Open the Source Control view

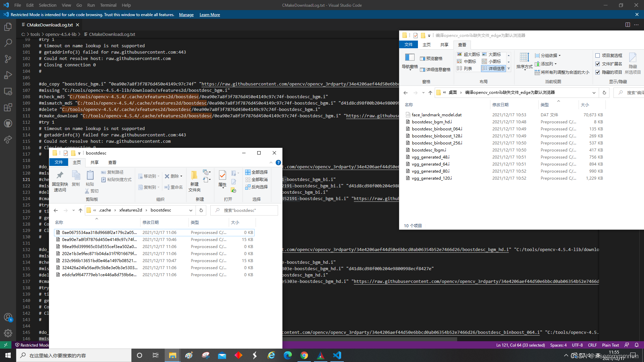(8, 59)
